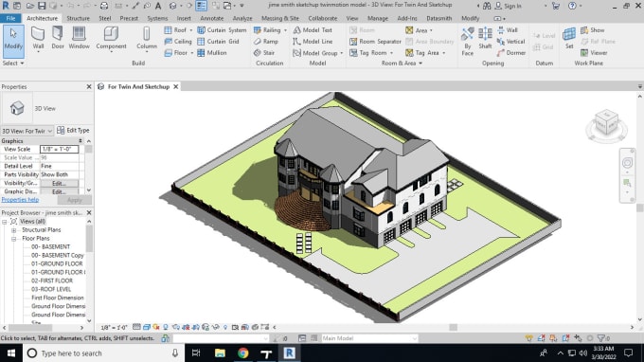This screenshot has width=644, height=362.
Task: Open 03-ROOF LEVEL plan
Action: (x=51, y=289)
